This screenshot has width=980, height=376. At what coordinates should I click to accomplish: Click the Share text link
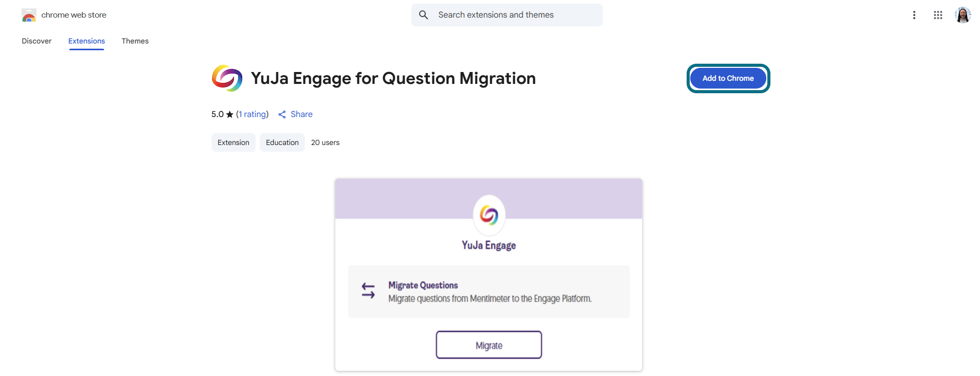click(302, 114)
